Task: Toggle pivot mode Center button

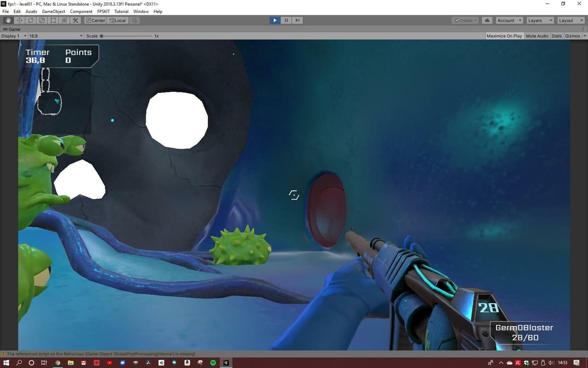Action: click(x=96, y=20)
